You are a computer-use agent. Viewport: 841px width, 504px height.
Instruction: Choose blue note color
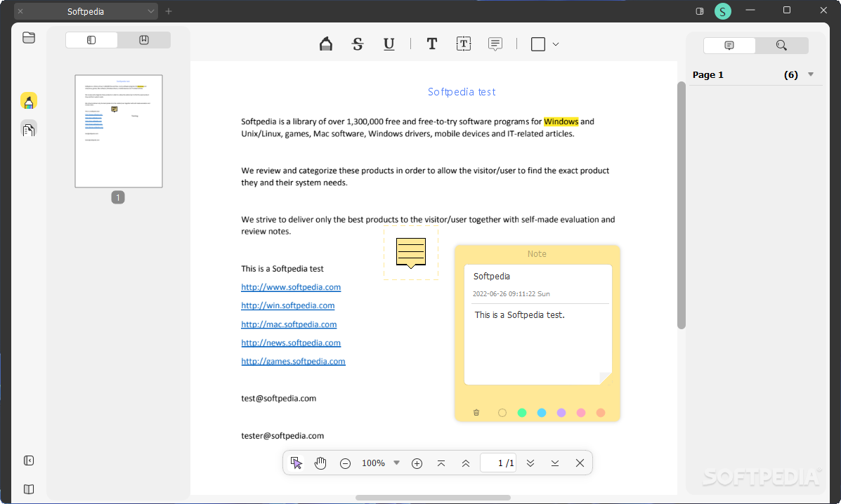click(542, 413)
